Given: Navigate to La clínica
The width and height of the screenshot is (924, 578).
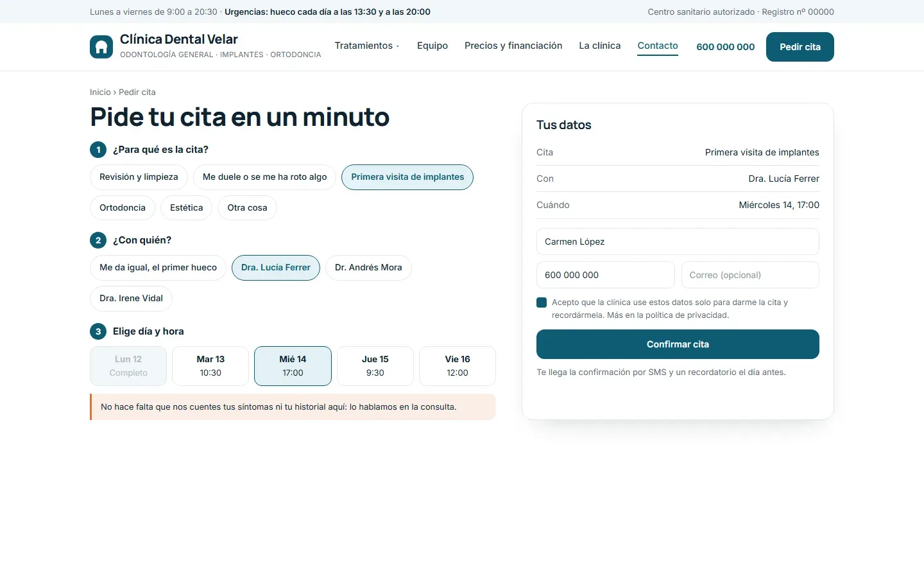Looking at the screenshot, I should 600,46.
